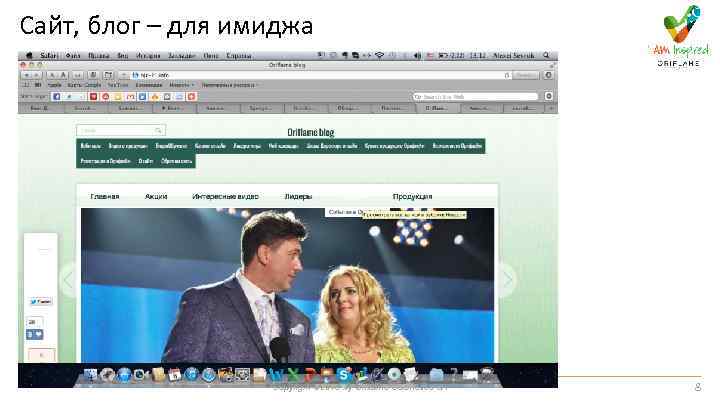This screenshot has width=720, height=405.
Task: Open Finder from the dock
Action: click(90, 375)
